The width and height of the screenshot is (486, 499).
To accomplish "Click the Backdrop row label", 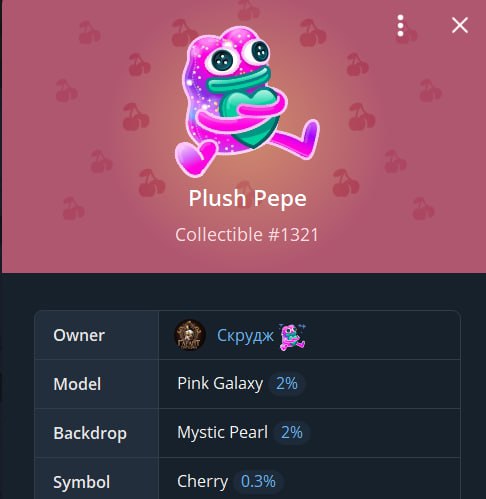I will pyautogui.click(x=90, y=433).
